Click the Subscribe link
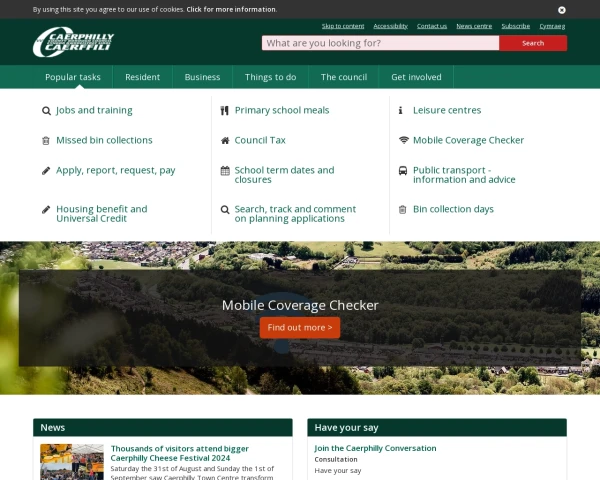600x480 pixels. point(515,26)
